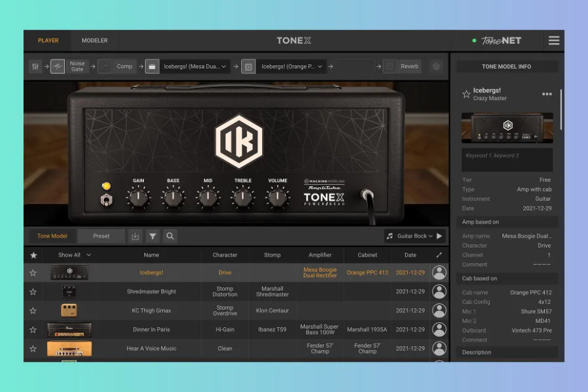Switch to the Modeler tab
The image size is (588, 392).
click(x=95, y=41)
